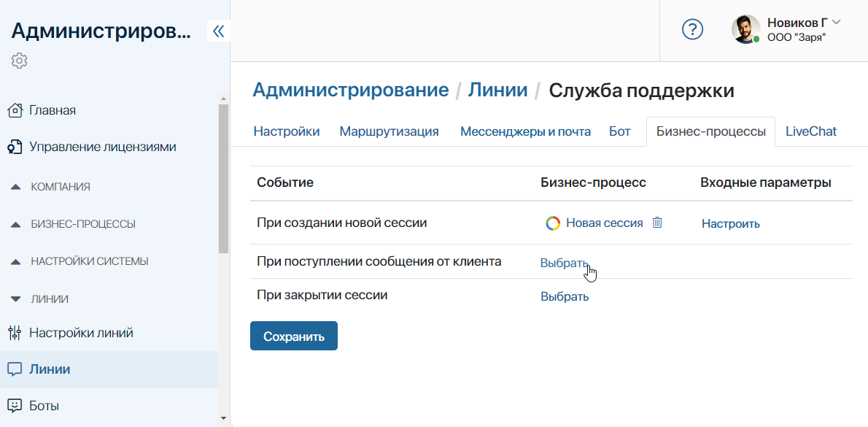Delete the Новая сессия process with trash icon
This screenshot has width=868, height=427.
pos(657,223)
